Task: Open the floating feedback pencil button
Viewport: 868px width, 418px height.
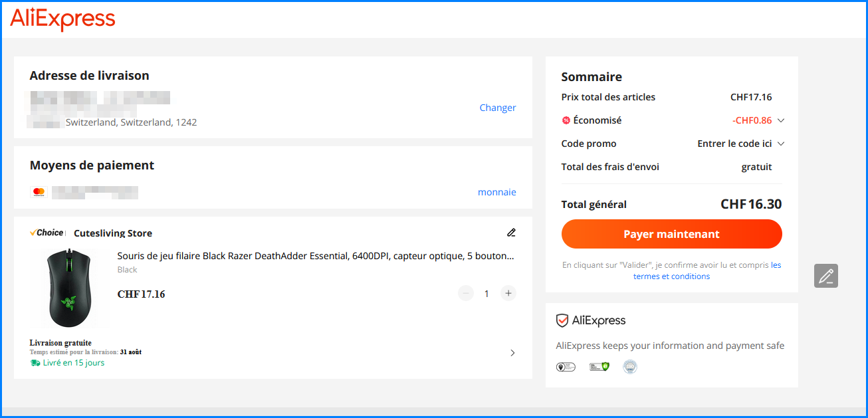Action: tap(826, 276)
